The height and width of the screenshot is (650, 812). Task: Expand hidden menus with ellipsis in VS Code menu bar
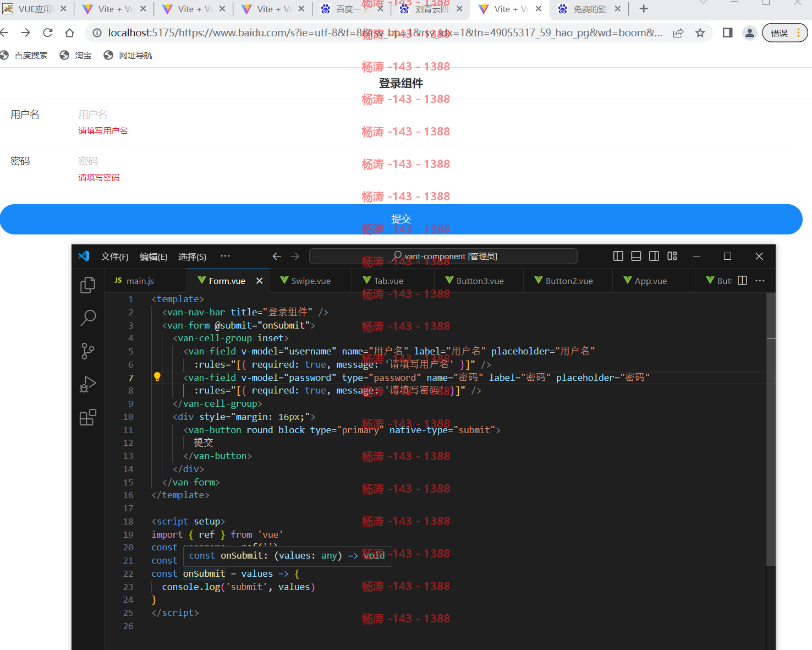225,256
